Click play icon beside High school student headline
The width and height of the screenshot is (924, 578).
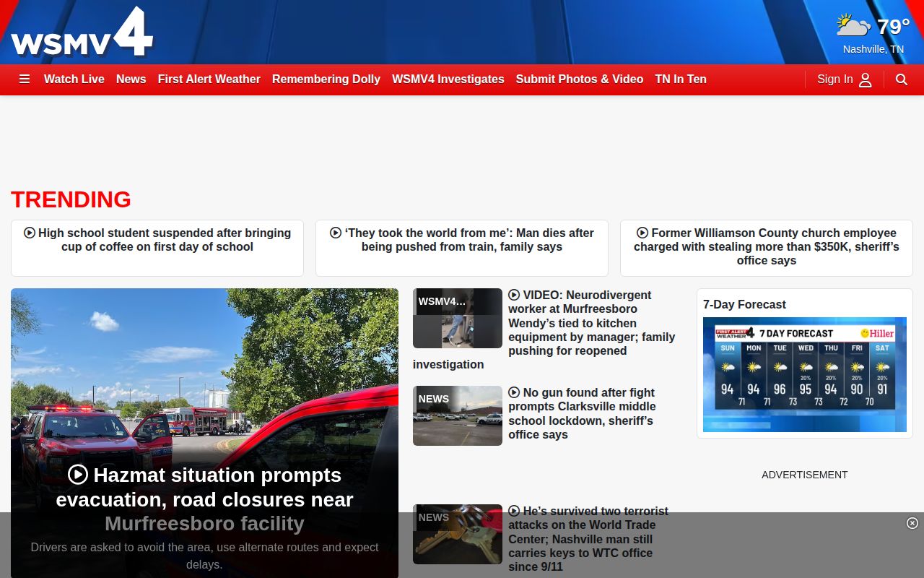coord(30,233)
